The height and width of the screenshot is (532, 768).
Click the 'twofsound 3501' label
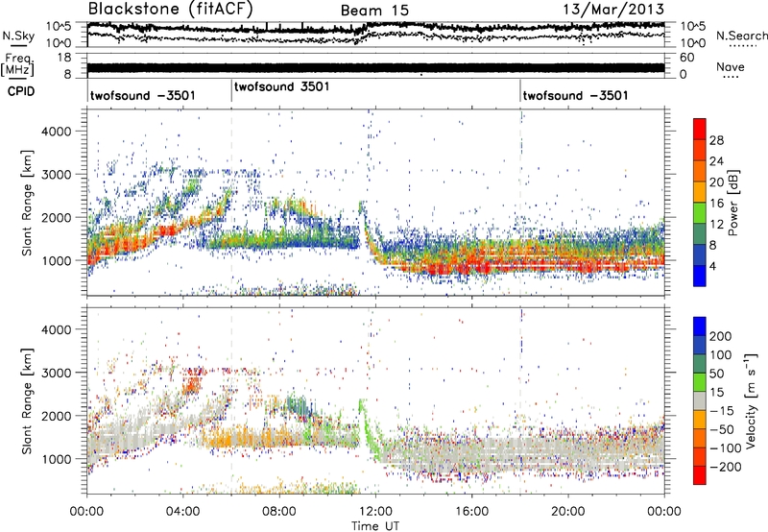281,87
